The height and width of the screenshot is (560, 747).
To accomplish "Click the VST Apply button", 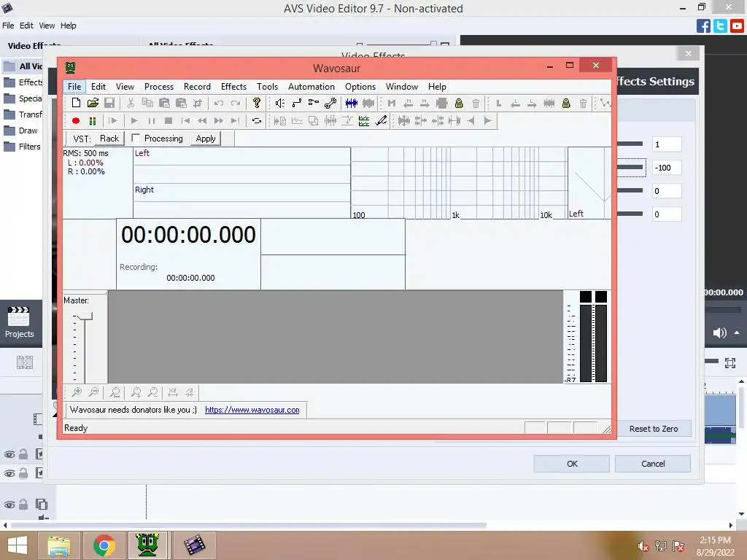I will point(205,139).
